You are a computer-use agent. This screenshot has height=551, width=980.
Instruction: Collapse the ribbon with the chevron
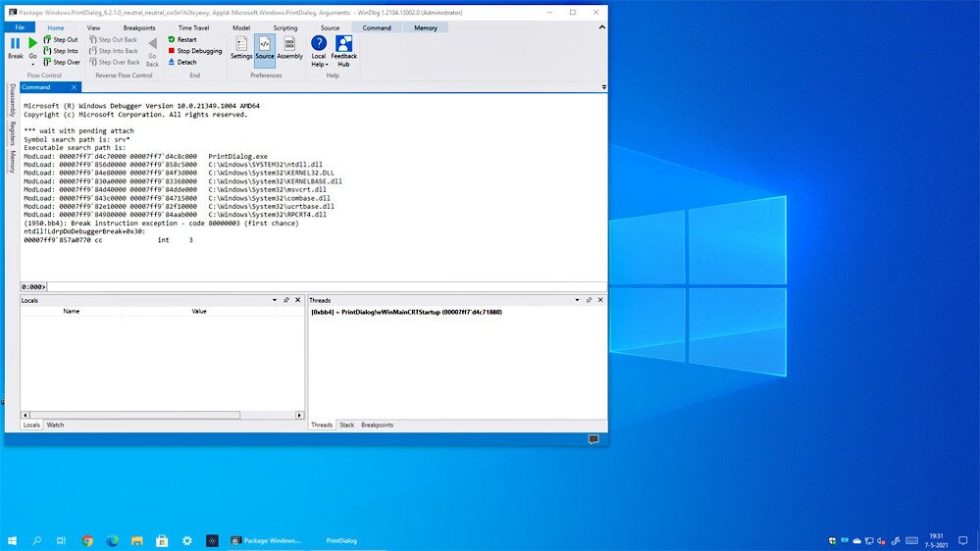pyautogui.click(x=602, y=26)
